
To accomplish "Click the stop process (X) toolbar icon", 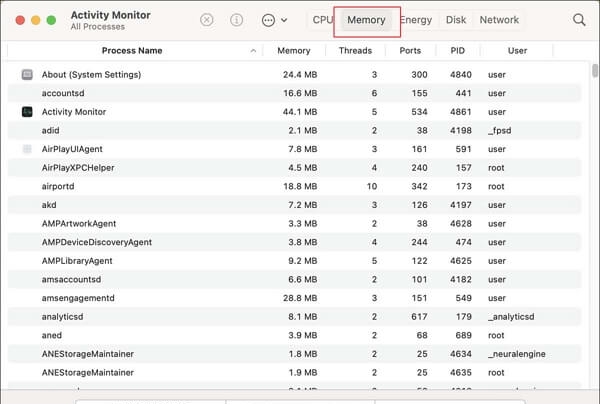I will (x=206, y=20).
